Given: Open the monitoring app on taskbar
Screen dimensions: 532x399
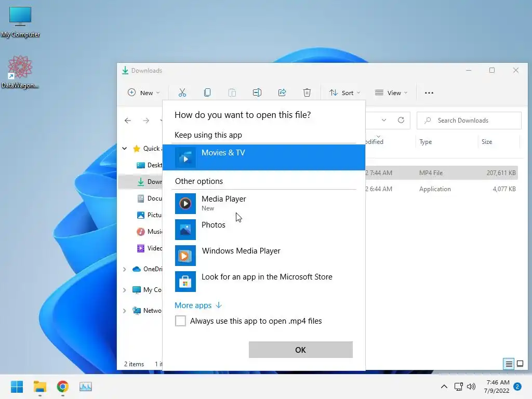Looking at the screenshot, I should pos(86,387).
